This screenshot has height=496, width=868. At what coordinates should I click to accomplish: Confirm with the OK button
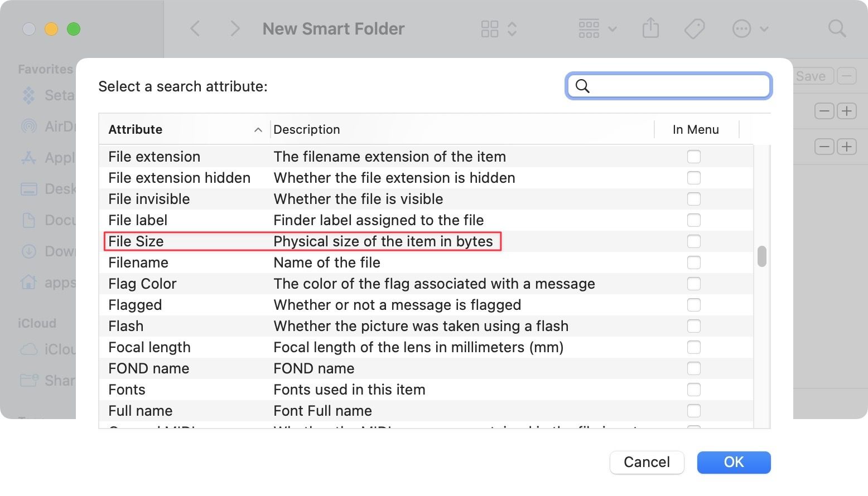734,462
